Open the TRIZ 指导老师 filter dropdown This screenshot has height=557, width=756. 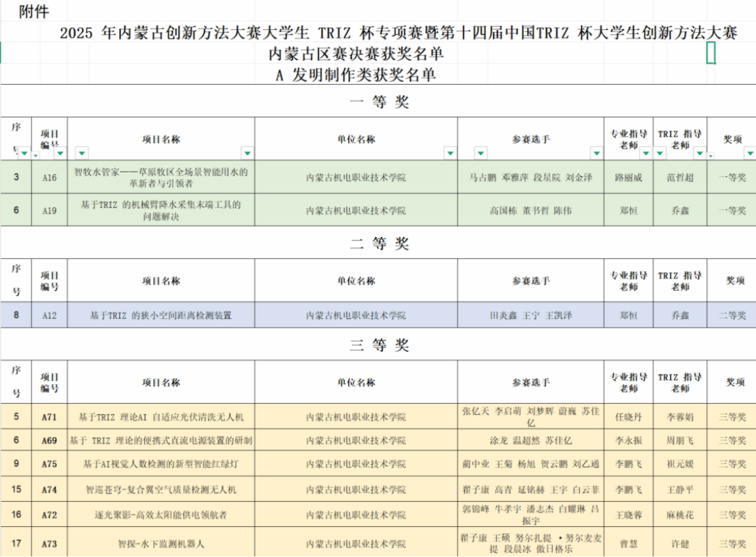tap(699, 153)
